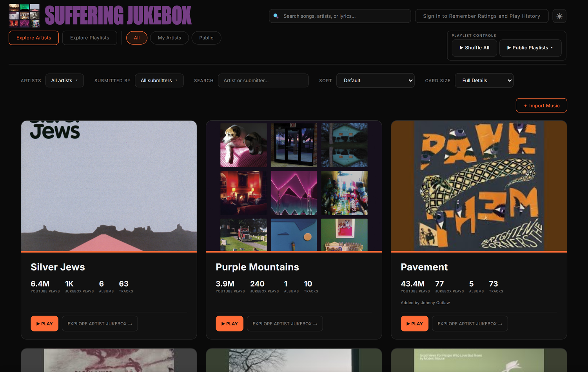Play the Purple Mountains artist
This screenshot has height=372, width=588.
pos(229,324)
